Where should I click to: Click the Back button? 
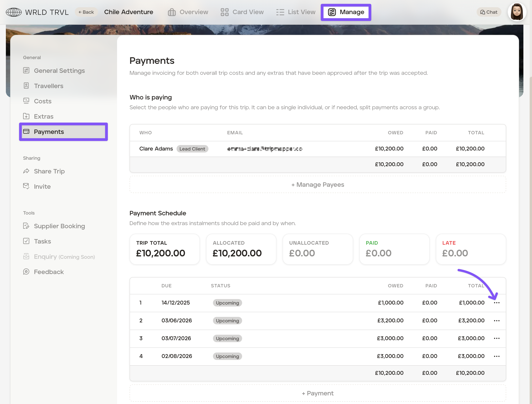coord(86,12)
